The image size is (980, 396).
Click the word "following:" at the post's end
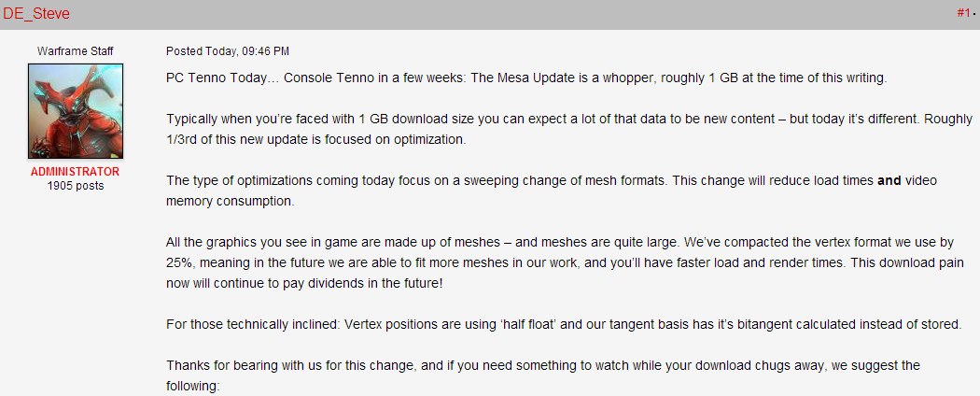193,386
